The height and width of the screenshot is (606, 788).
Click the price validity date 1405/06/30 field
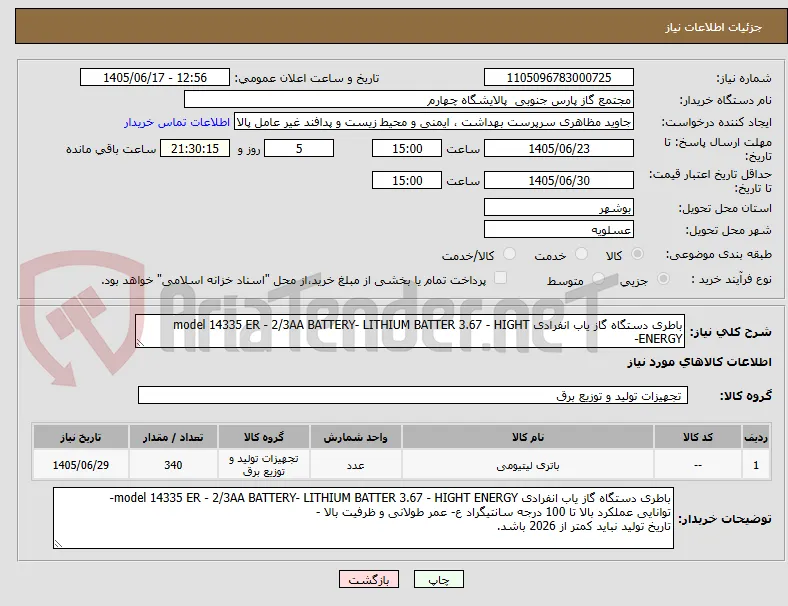(x=558, y=180)
